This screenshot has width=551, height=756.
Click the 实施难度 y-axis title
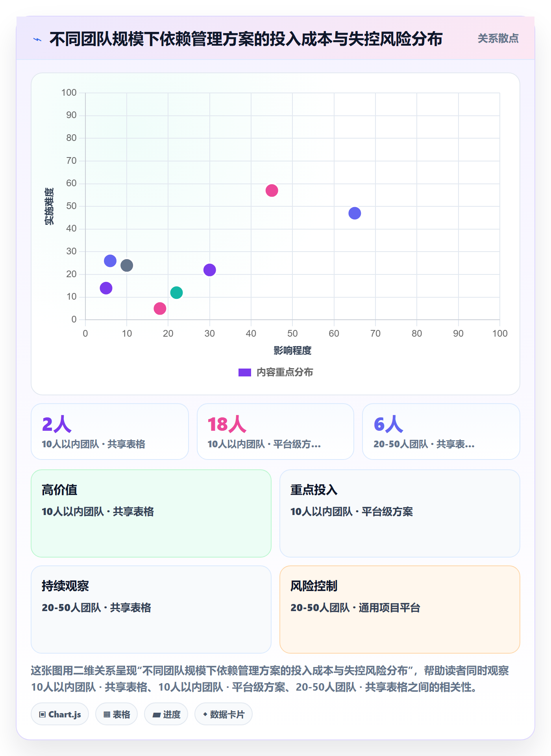tap(49, 206)
